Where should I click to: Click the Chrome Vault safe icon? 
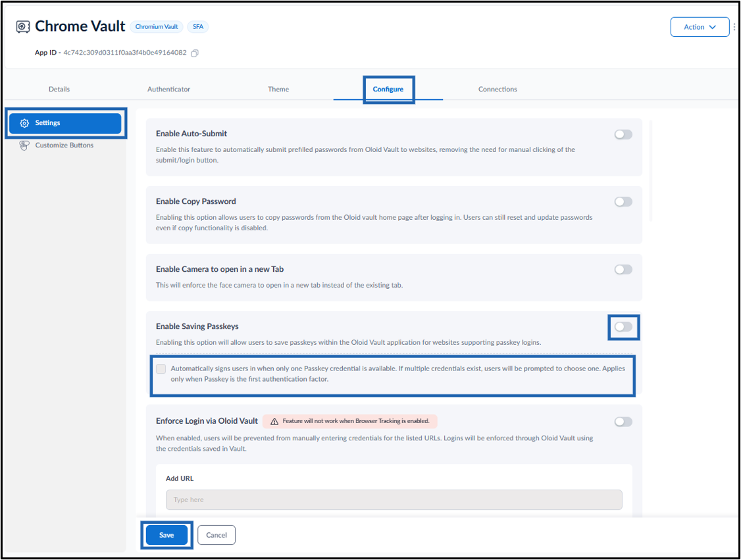(22, 26)
